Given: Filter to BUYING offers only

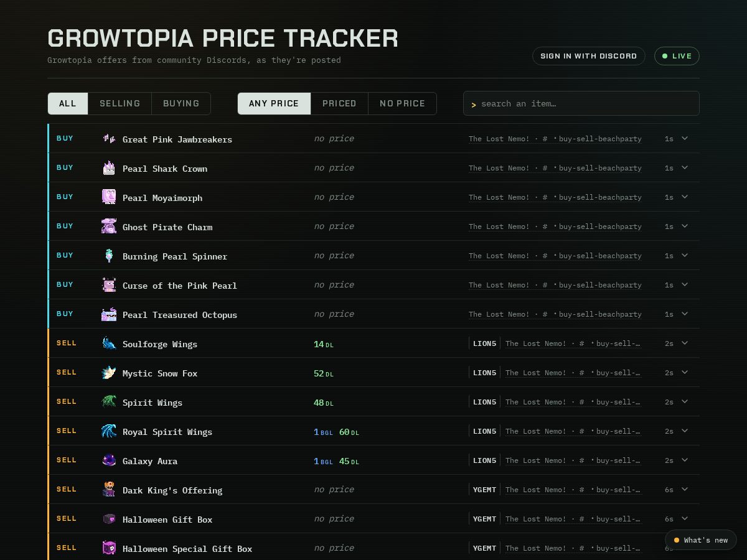Looking at the screenshot, I should (181, 103).
